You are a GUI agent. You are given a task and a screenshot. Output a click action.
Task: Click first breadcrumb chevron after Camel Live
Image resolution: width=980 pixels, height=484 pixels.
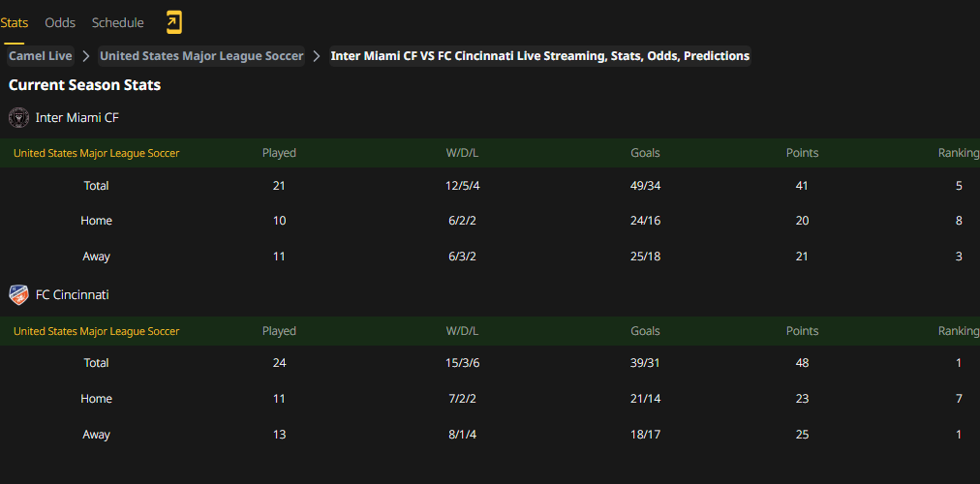(86, 56)
